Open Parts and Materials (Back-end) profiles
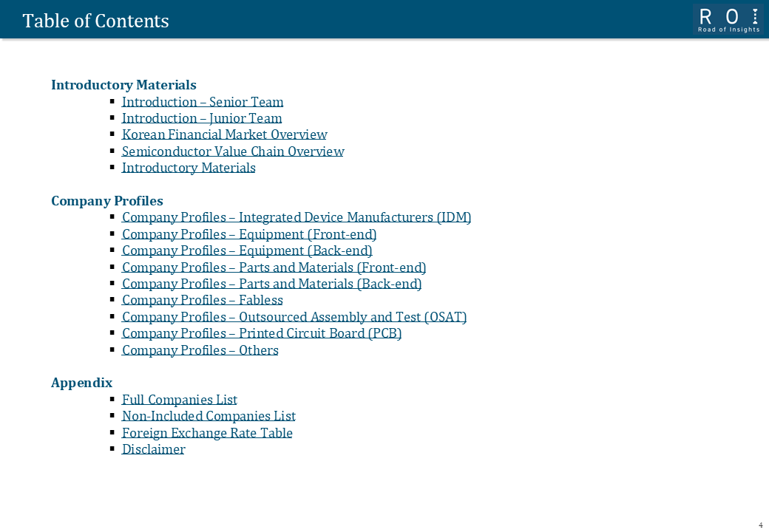Screen dimensions: 769x532 [x=271, y=284]
